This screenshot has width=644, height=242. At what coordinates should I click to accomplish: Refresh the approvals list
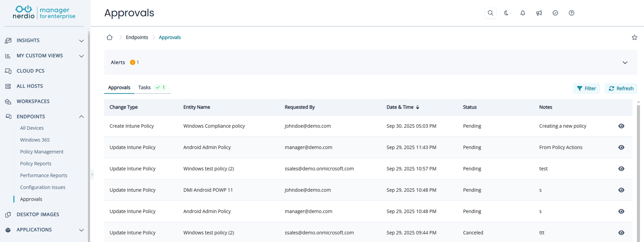coord(621,88)
